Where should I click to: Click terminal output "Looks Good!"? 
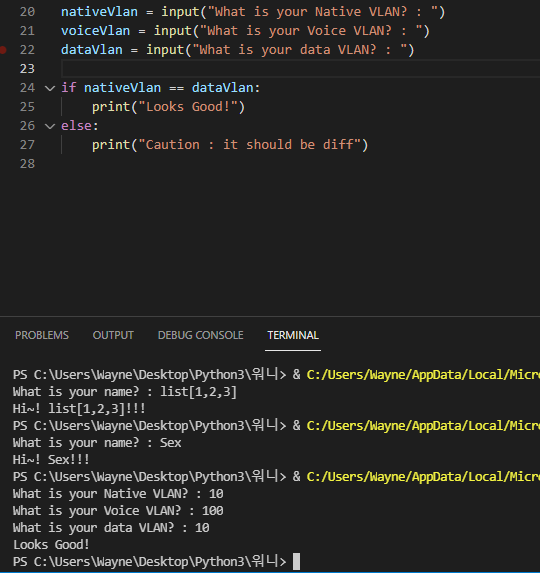(51, 544)
